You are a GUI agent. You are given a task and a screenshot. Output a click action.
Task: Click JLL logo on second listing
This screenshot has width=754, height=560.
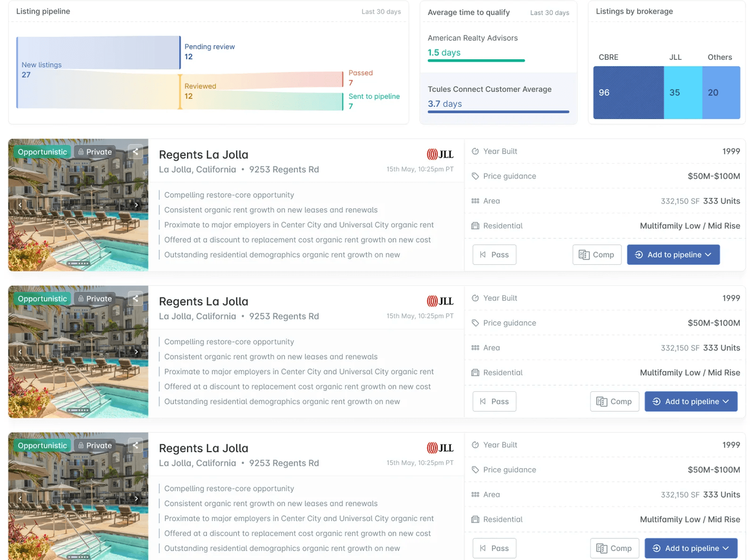(440, 301)
